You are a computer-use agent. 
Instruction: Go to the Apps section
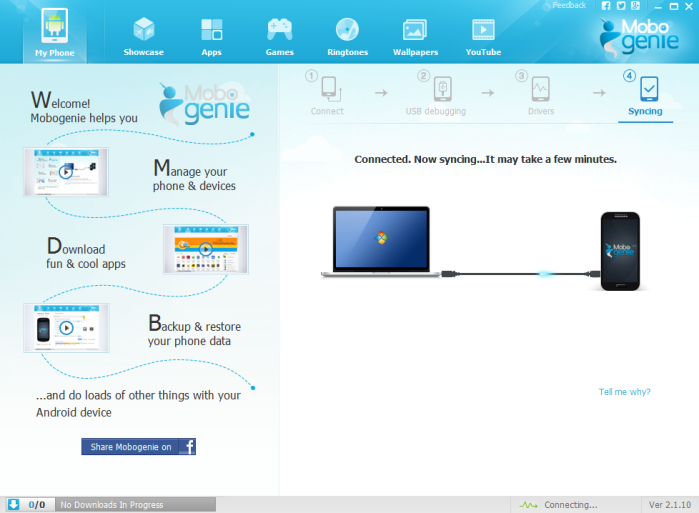(x=211, y=36)
